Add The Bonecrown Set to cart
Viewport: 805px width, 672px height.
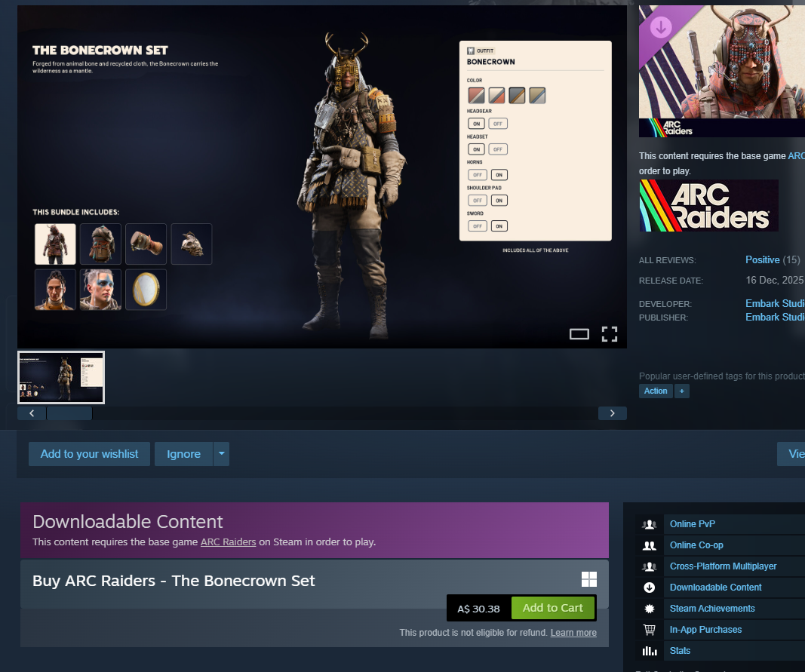click(x=552, y=608)
